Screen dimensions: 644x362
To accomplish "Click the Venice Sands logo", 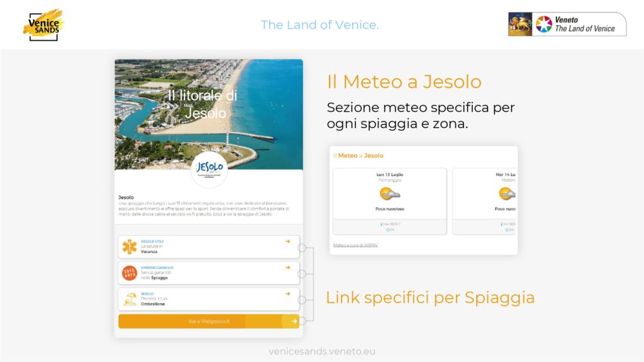I will click(43, 25).
